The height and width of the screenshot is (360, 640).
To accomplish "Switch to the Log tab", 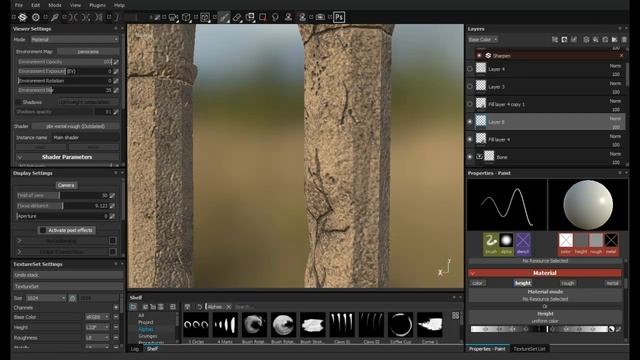I will pos(135,349).
